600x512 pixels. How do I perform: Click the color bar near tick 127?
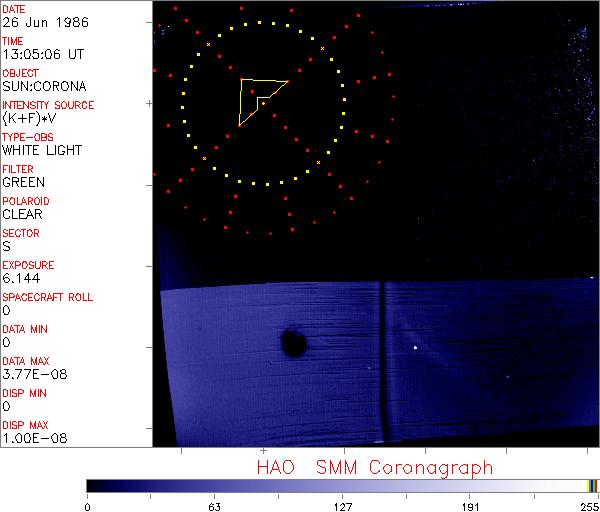[342, 485]
